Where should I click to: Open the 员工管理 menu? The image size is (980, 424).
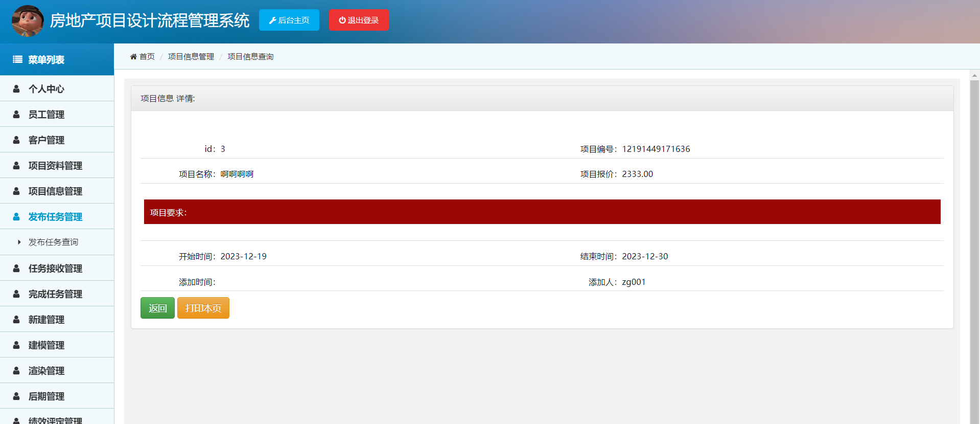pyautogui.click(x=57, y=114)
